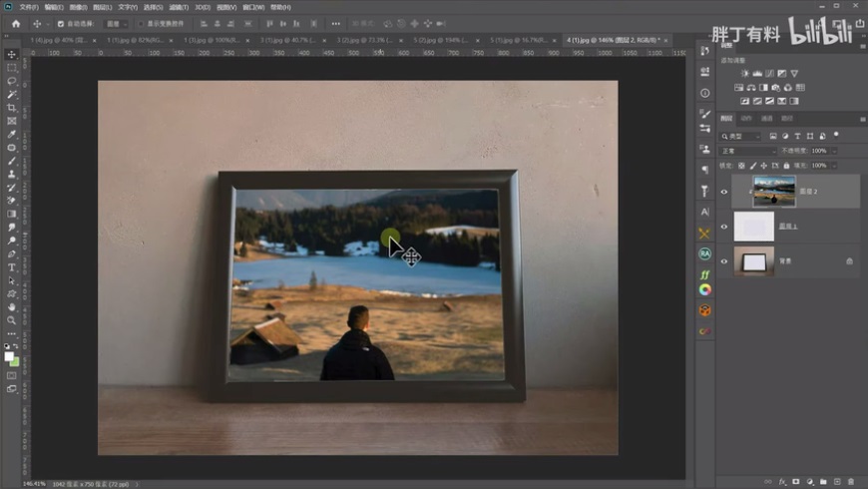Viewport: 868px width, 489px height.
Task: Click the new group folder button
Action: (824, 482)
